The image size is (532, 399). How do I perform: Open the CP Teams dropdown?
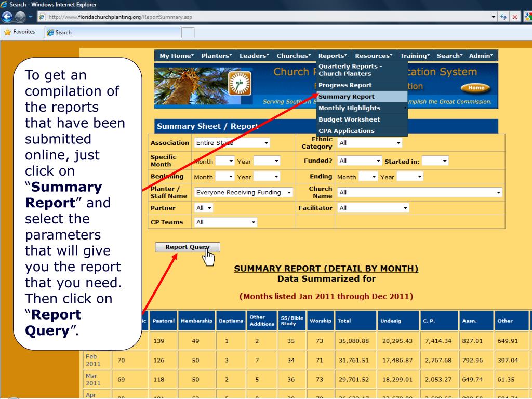pyautogui.click(x=225, y=222)
